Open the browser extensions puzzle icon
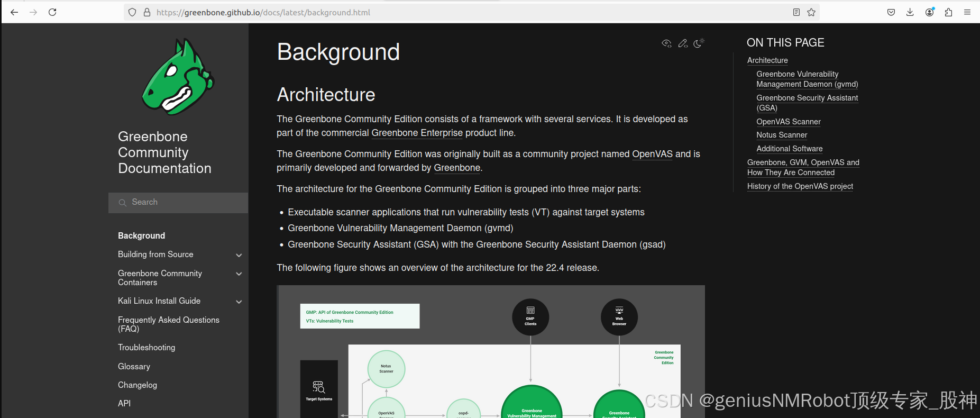The width and height of the screenshot is (980, 418). pyautogui.click(x=948, y=12)
